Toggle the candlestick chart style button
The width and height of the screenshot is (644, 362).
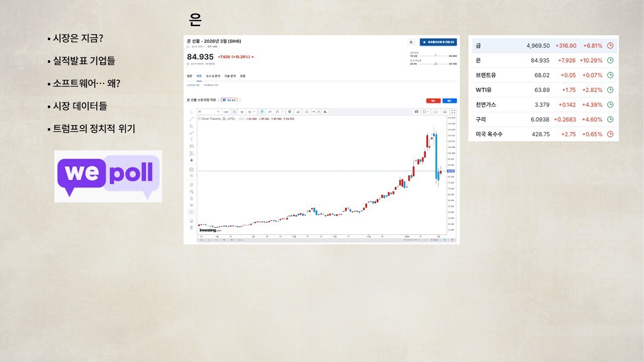[262, 112]
